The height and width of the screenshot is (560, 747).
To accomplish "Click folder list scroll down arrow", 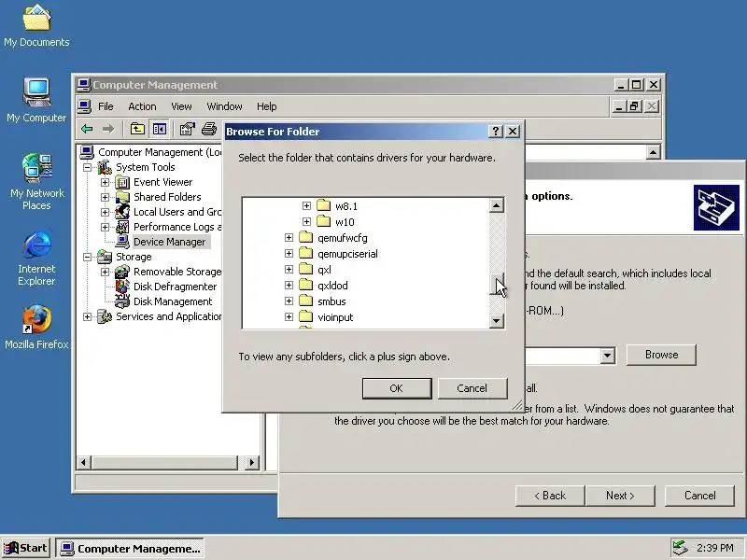I will [497, 320].
